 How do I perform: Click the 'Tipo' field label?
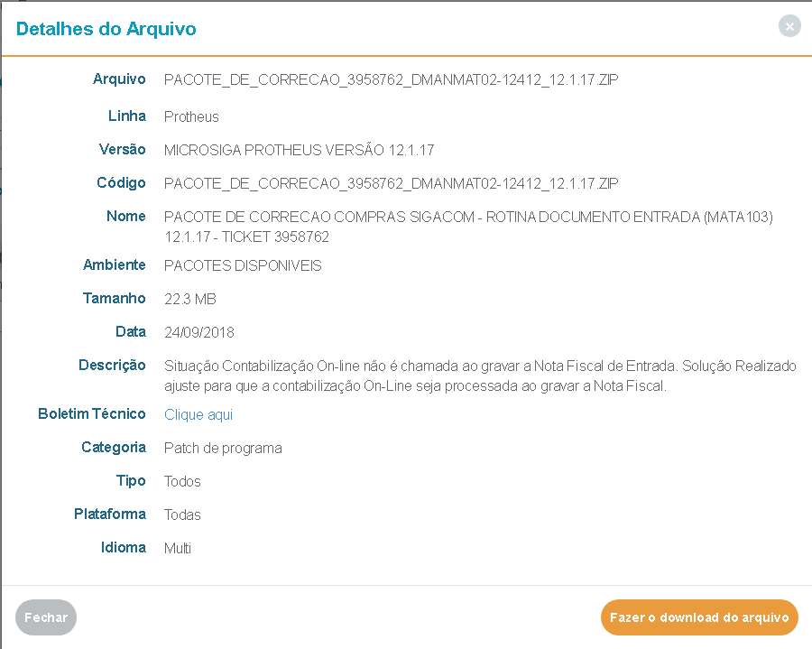click(131, 481)
